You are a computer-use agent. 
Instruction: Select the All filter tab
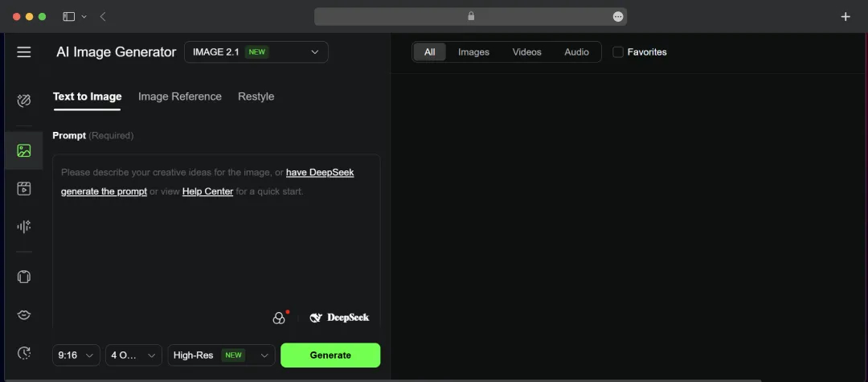pyautogui.click(x=429, y=52)
